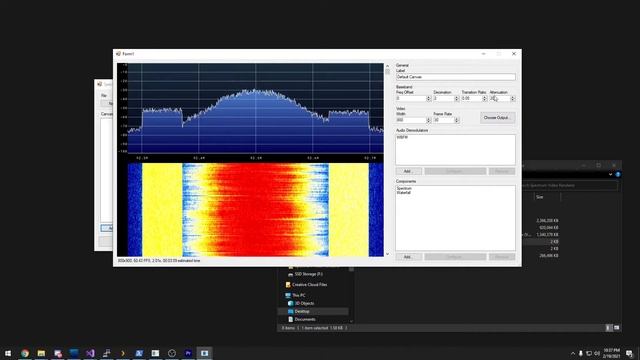Click the Label text field in Form1
The height and width of the screenshot is (360, 640).
pyautogui.click(x=456, y=77)
